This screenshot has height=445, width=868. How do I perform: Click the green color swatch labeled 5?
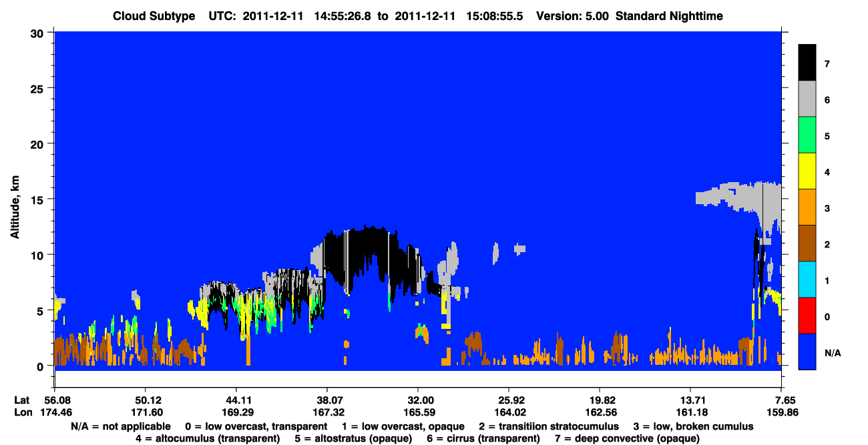807,135
